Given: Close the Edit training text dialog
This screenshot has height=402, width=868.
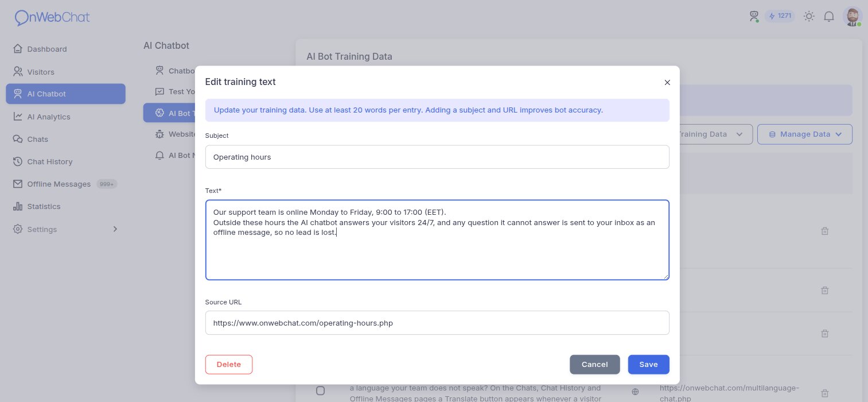Looking at the screenshot, I should point(667,82).
